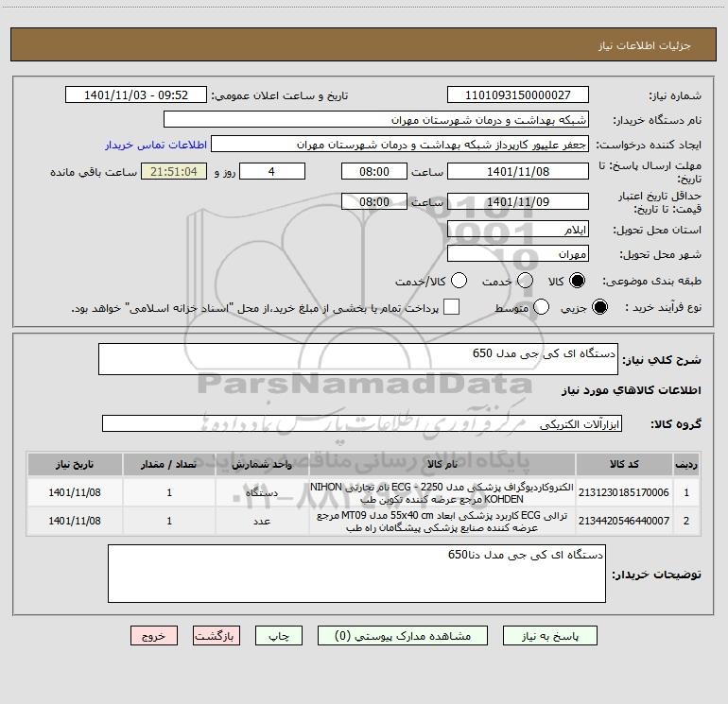Click the remaining time 21:51:04 field
The width and height of the screenshot is (728, 704).
click(x=174, y=172)
